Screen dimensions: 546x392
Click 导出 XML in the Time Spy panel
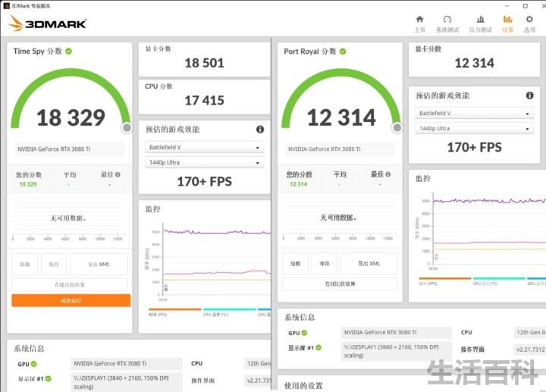(99, 264)
